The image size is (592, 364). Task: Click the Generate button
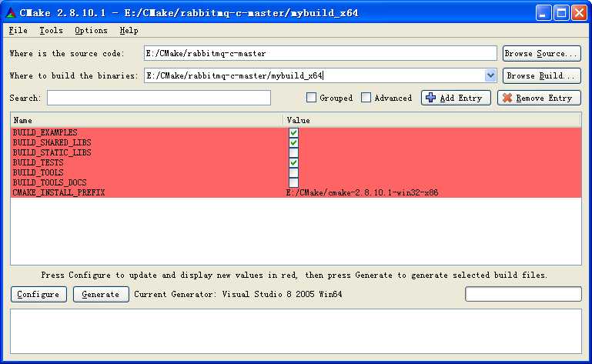(101, 294)
